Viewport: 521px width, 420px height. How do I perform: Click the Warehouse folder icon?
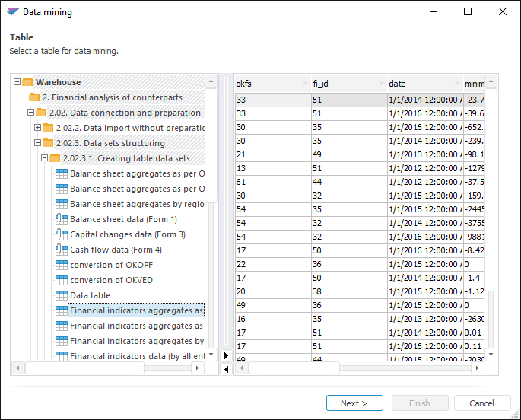pos(27,82)
